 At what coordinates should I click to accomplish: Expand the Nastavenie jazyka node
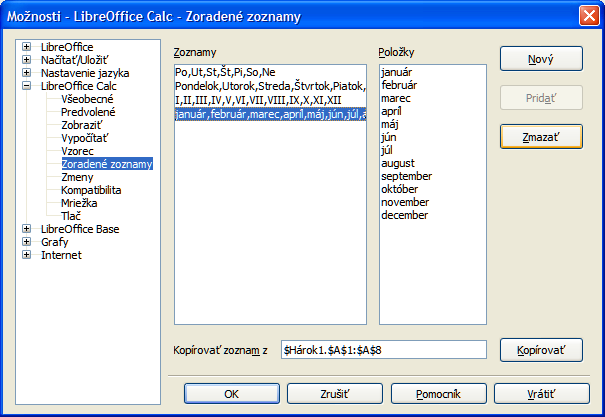point(26,73)
